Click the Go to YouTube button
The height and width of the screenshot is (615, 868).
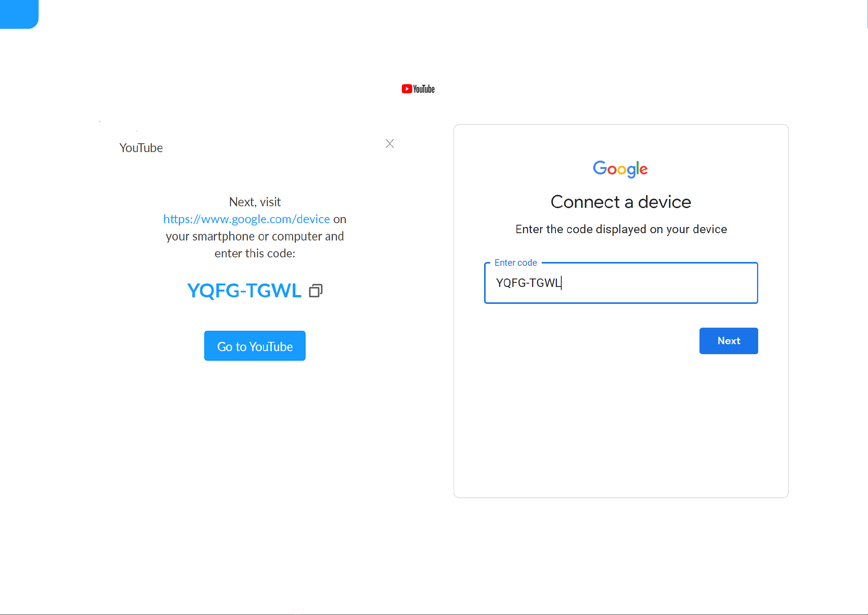coord(255,346)
